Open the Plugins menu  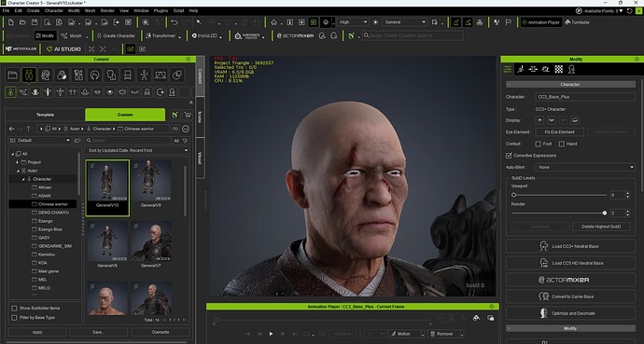(161, 10)
